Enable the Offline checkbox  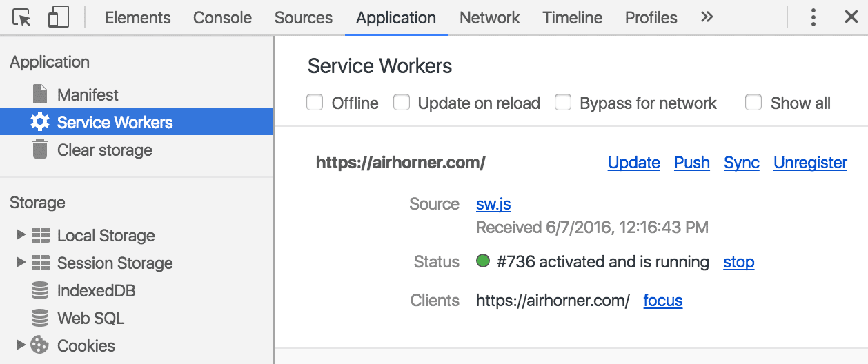click(x=315, y=103)
